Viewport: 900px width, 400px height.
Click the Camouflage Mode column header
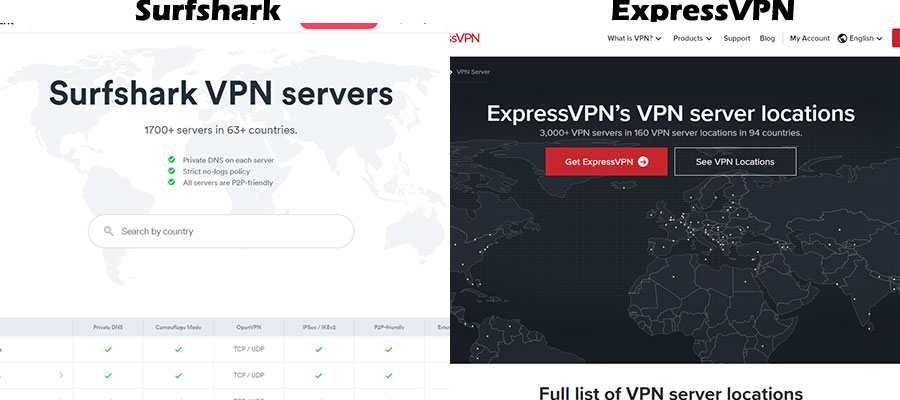click(x=179, y=327)
